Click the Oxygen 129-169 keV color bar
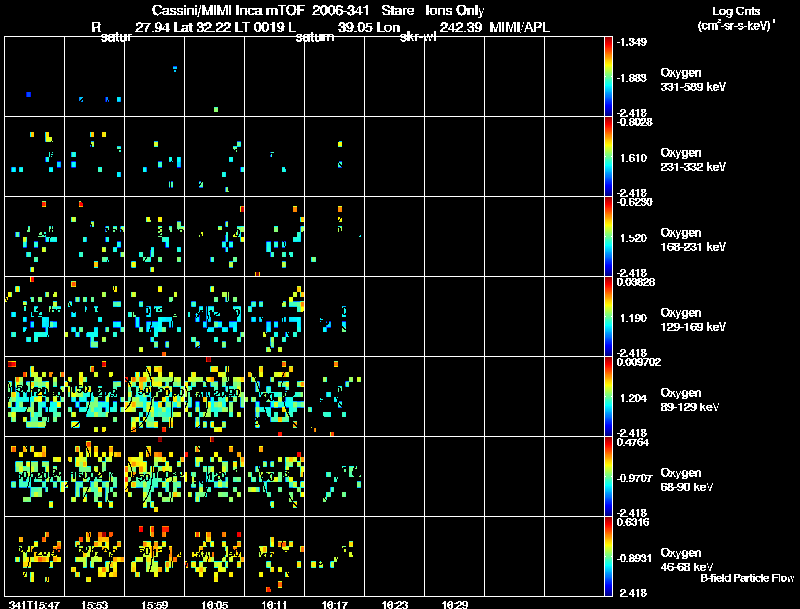 pos(608,317)
